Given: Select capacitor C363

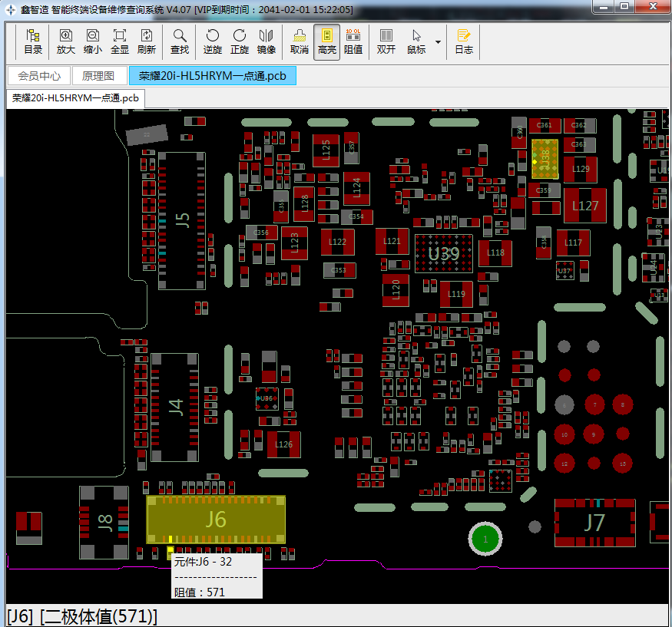Looking at the screenshot, I should pos(579,144).
